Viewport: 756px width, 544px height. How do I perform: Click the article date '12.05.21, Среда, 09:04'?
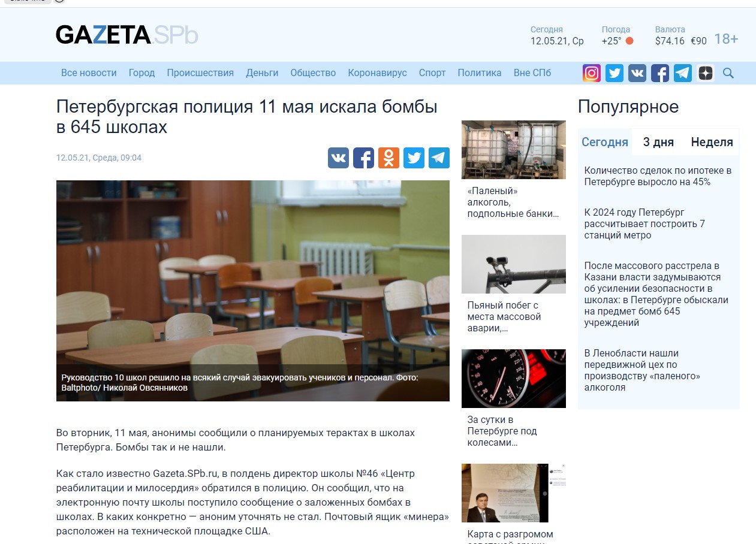tap(99, 158)
